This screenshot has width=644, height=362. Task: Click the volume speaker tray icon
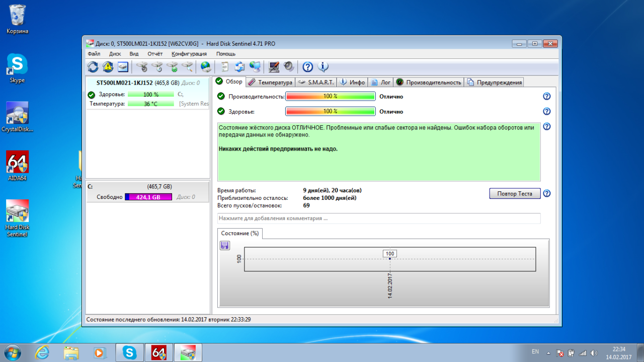(x=594, y=353)
